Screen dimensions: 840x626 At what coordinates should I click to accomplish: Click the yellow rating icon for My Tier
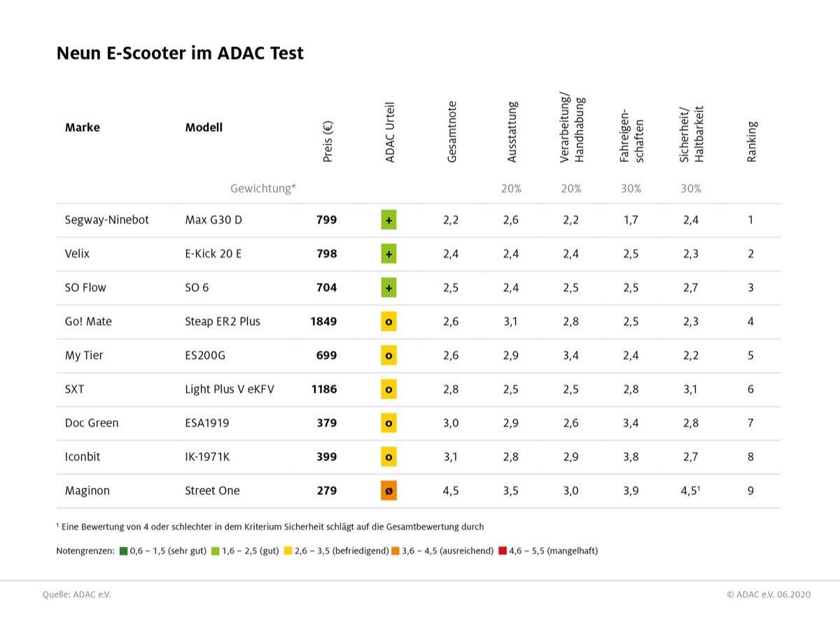coord(389,356)
